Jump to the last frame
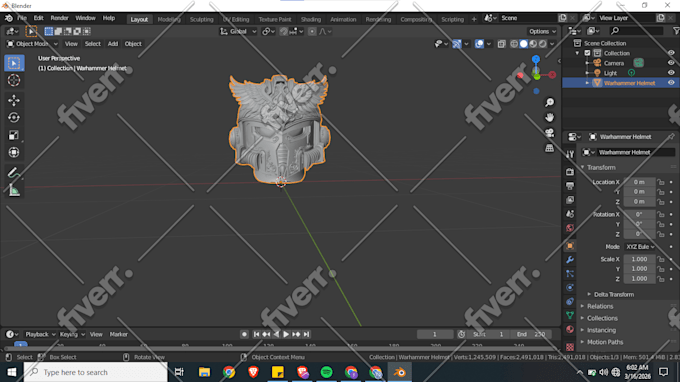 point(307,334)
